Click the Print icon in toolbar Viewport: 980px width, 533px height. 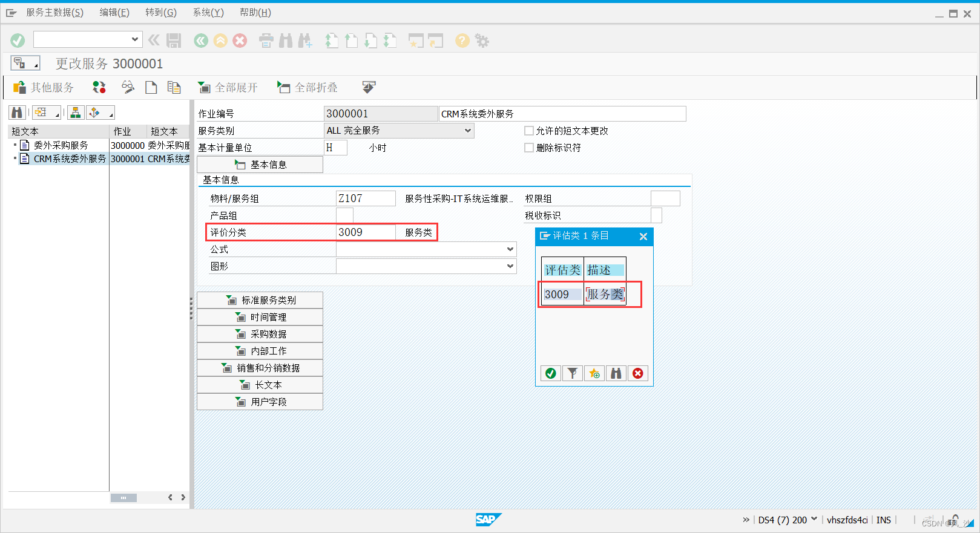point(266,41)
